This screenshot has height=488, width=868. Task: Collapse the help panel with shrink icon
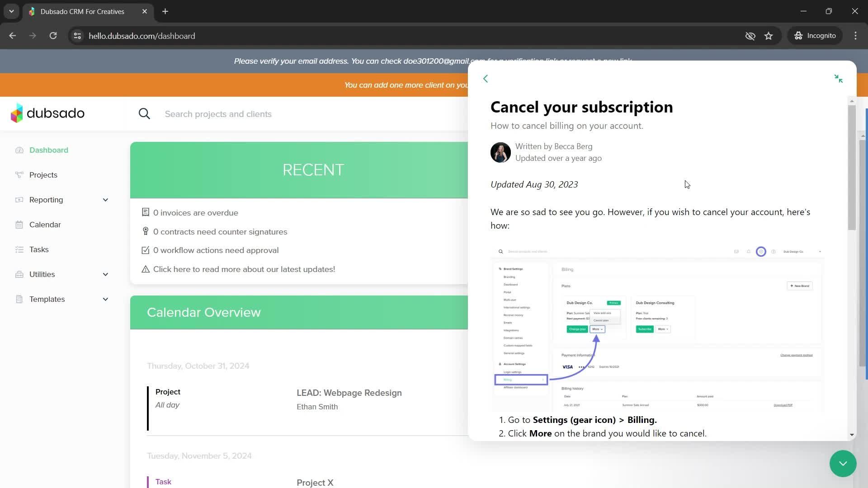click(839, 79)
